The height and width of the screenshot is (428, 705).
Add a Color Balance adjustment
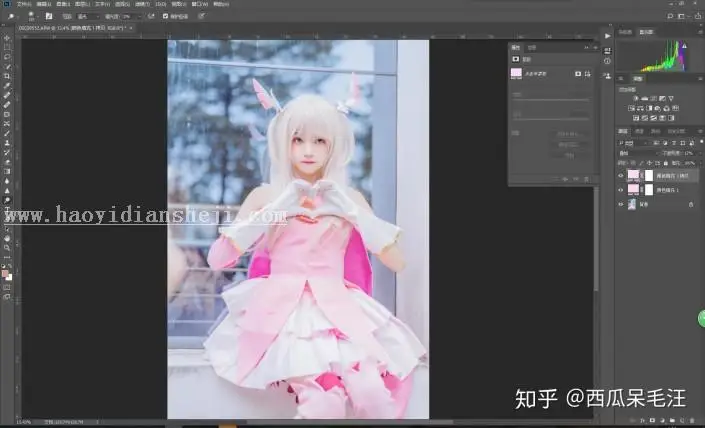(640, 108)
